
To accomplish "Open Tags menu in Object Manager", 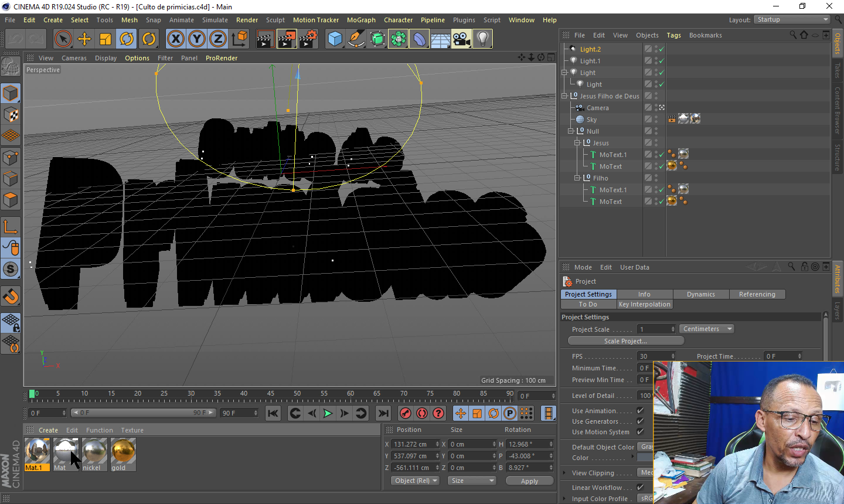I will (674, 35).
